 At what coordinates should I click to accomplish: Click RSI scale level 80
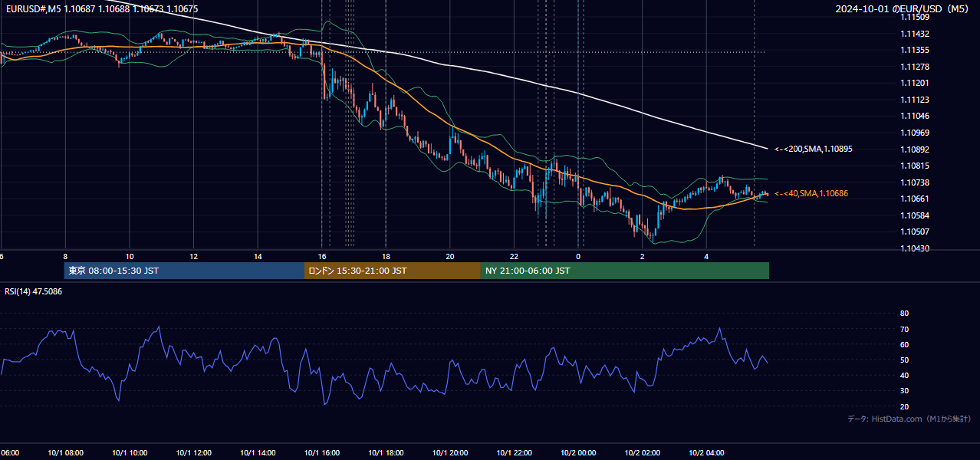coord(904,314)
